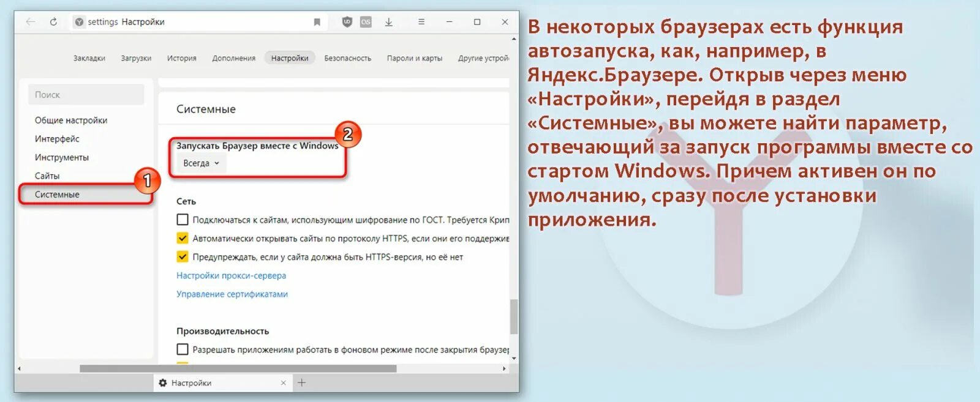
Task: Open the downloads arrow icon
Action: (x=388, y=21)
